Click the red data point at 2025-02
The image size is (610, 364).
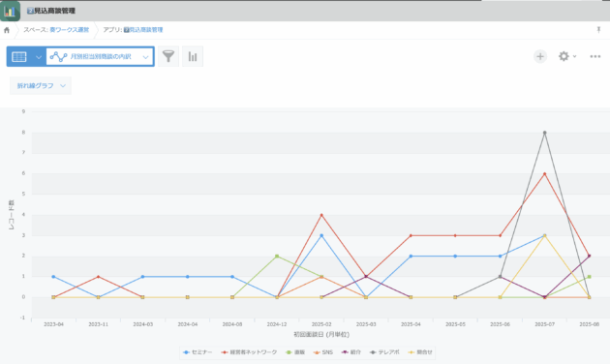(x=321, y=215)
